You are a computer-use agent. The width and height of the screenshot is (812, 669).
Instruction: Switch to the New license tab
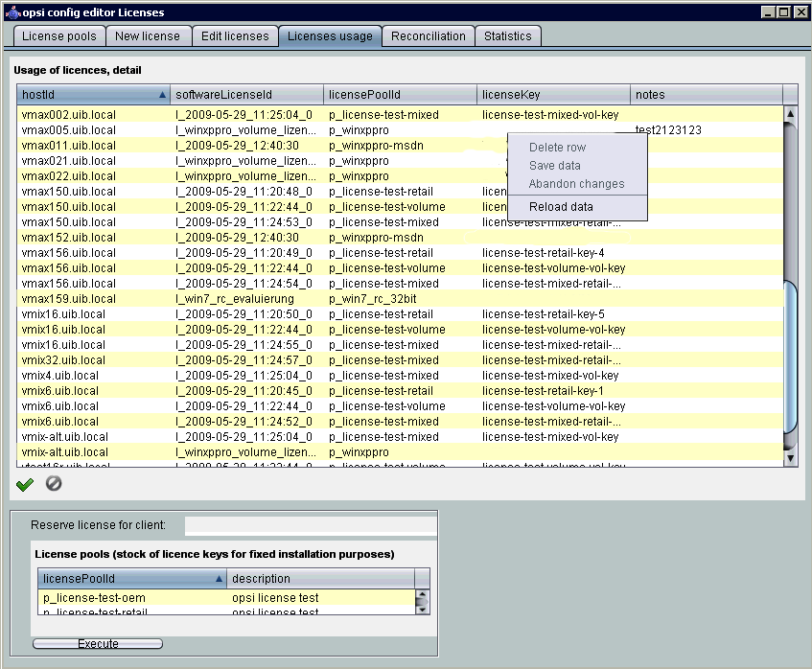point(148,36)
